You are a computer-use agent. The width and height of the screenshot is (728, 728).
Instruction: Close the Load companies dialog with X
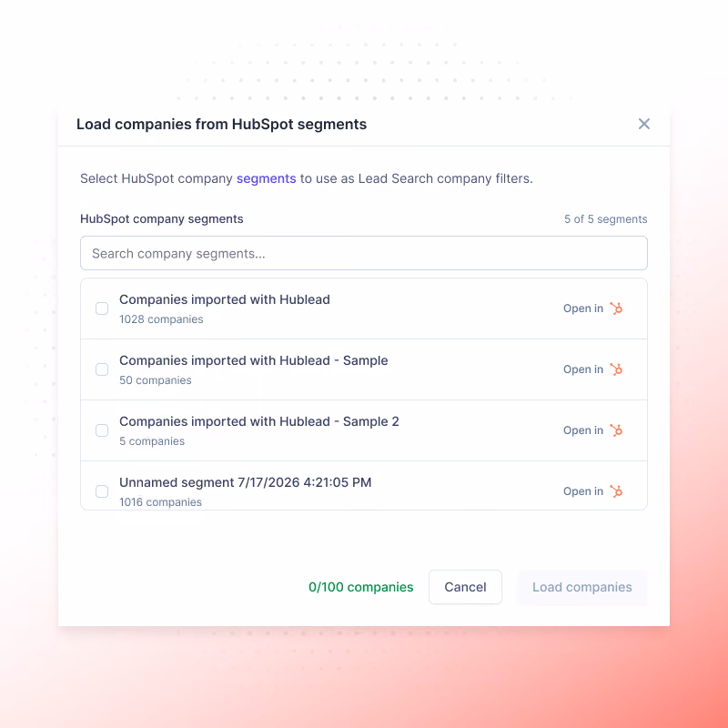643,124
